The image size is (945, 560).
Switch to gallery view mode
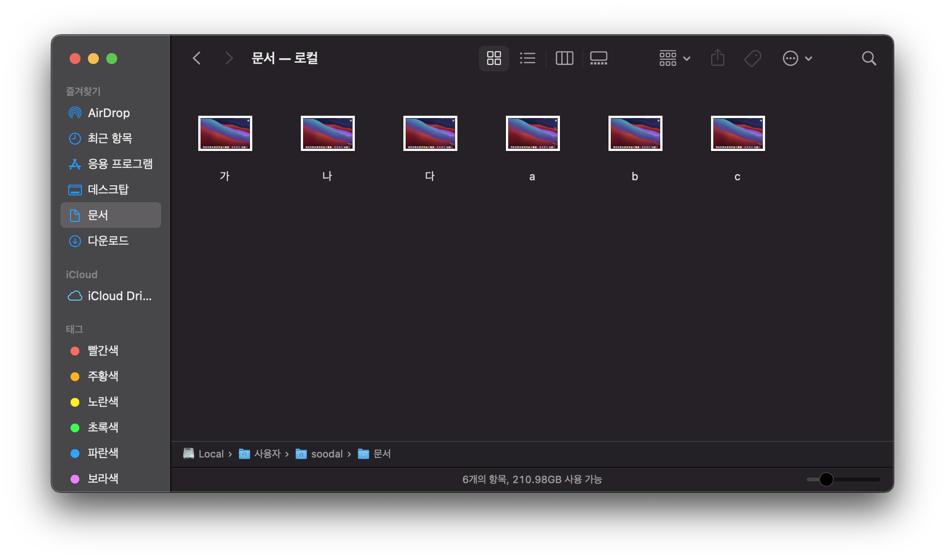click(598, 58)
